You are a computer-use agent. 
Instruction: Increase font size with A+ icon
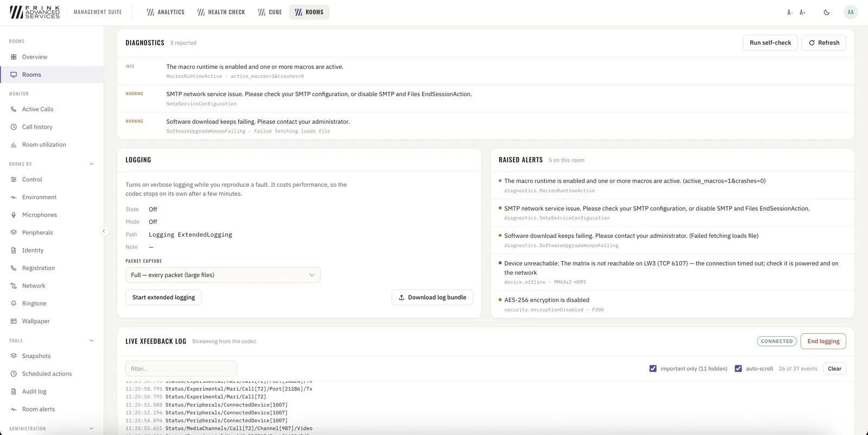pyautogui.click(x=803, y=12)
